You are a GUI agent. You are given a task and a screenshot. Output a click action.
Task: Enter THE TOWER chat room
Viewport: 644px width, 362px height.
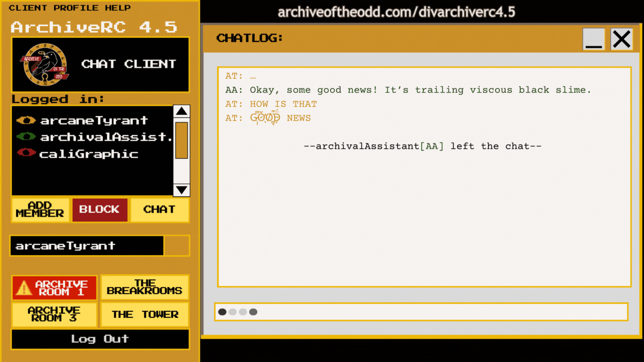click(144, 314)
